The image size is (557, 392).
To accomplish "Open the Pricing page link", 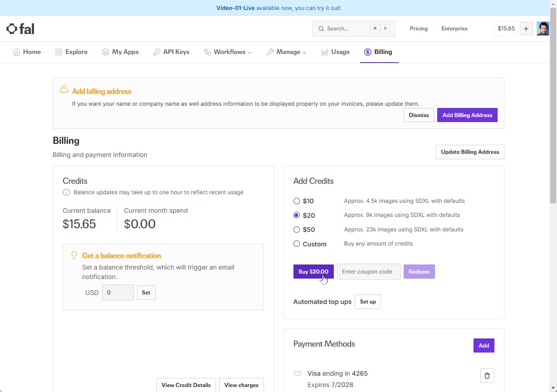I will [x=419, y=29].
